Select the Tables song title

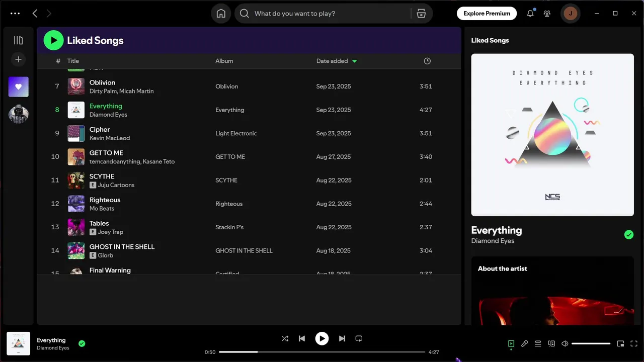[x=99, y=223]
